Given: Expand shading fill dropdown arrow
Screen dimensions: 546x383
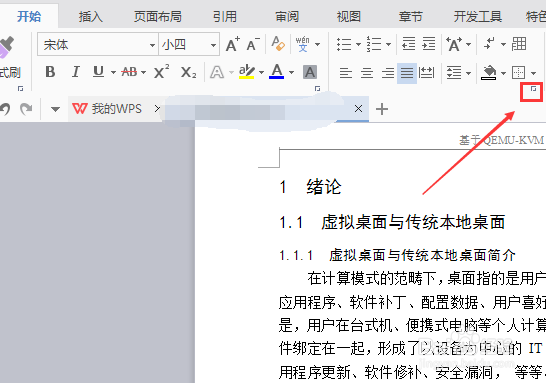Looking at the screenshot, I should coord(504,73).
